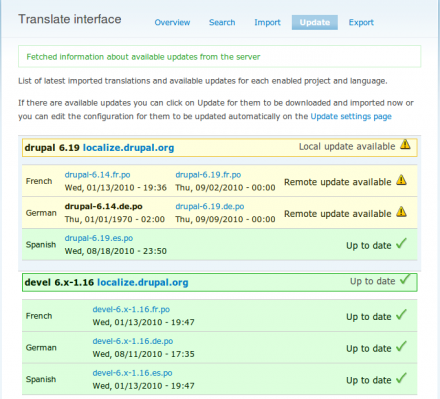Click Spanish language label under devel 6.x-1.16
This screenshot has width=440, height=399.
point(41,379)
